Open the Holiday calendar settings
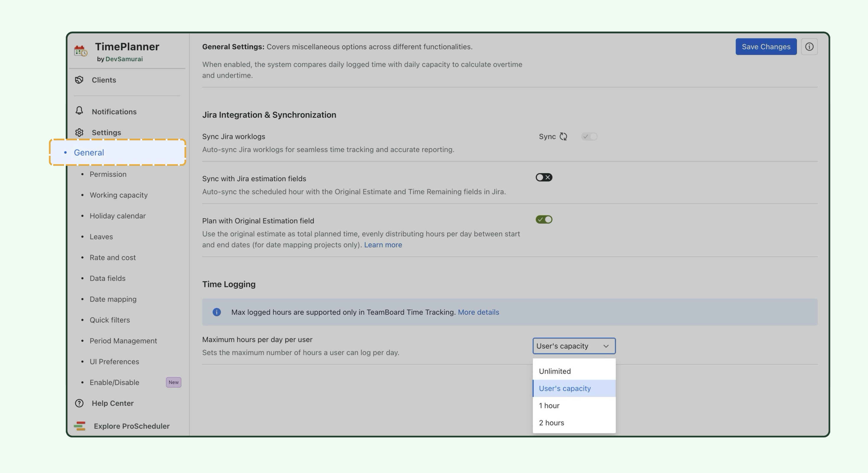Viewport: 868px width, 473px height. tap(118, 216)
